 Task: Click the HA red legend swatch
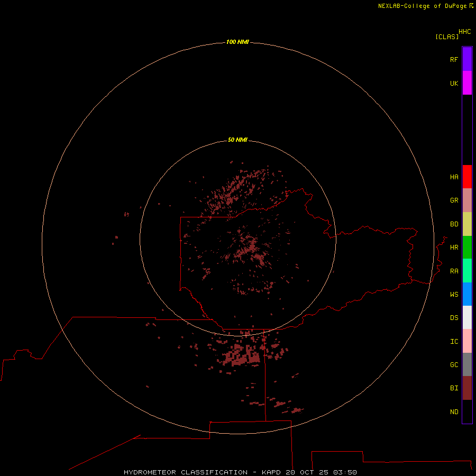pos(467,177)
